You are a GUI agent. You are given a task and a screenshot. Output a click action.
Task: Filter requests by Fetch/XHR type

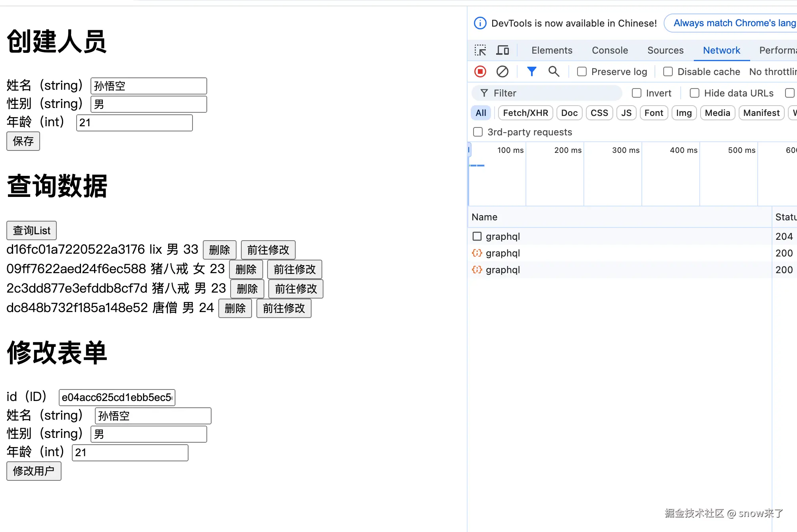[525, 113]
